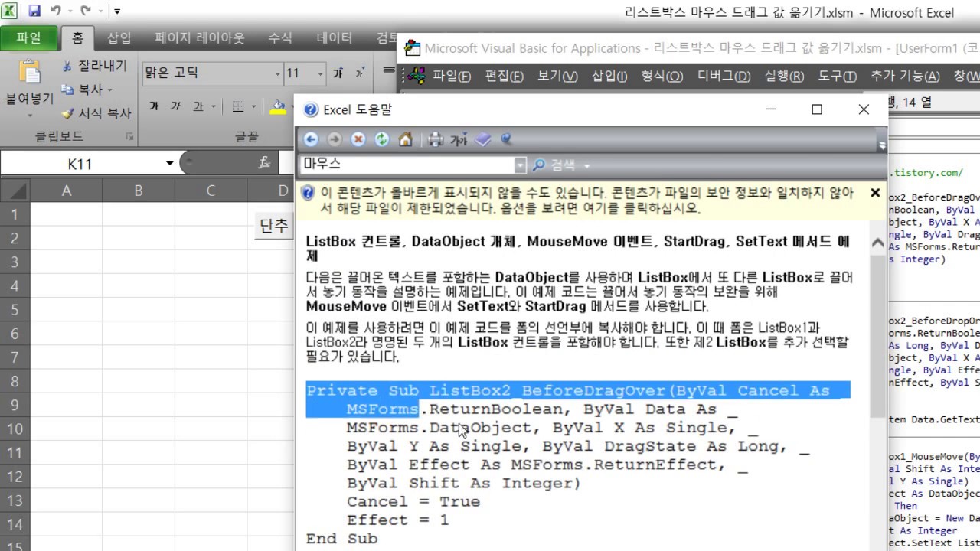Switch to Data (데이터) ribbon tab
The height and width of the screenshot is (551, 980).
(335, 37)
